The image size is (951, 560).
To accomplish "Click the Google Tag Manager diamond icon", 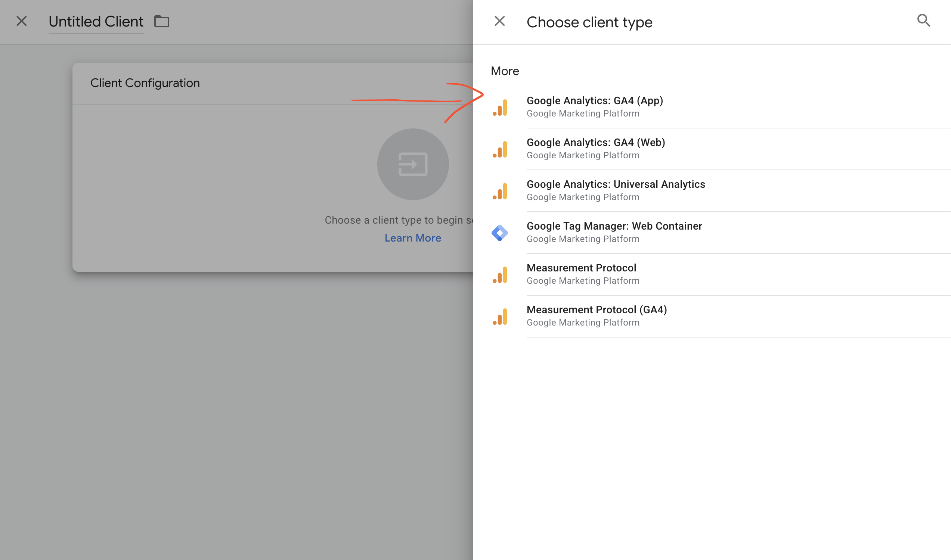I will 500,233.
